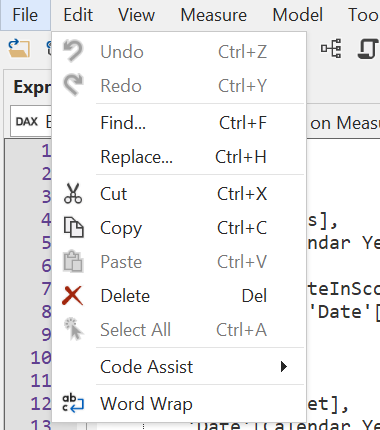
Task: Click the Word Wrap arrow icon
Action: [x=73, y=403]
